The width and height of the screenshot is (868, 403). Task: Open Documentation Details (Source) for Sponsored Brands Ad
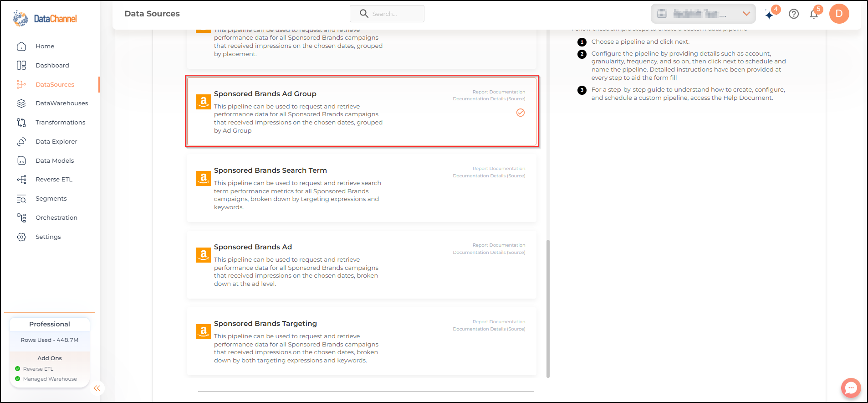pos(489,253)
